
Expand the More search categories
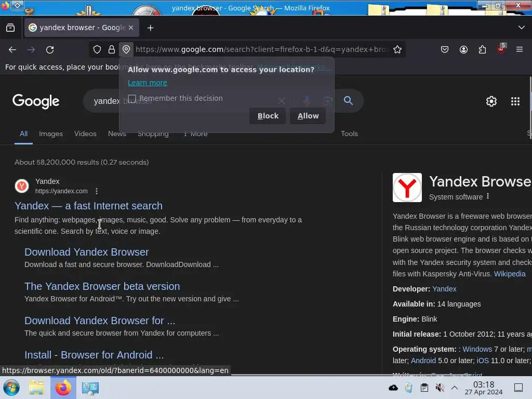[x=195, y=134]
